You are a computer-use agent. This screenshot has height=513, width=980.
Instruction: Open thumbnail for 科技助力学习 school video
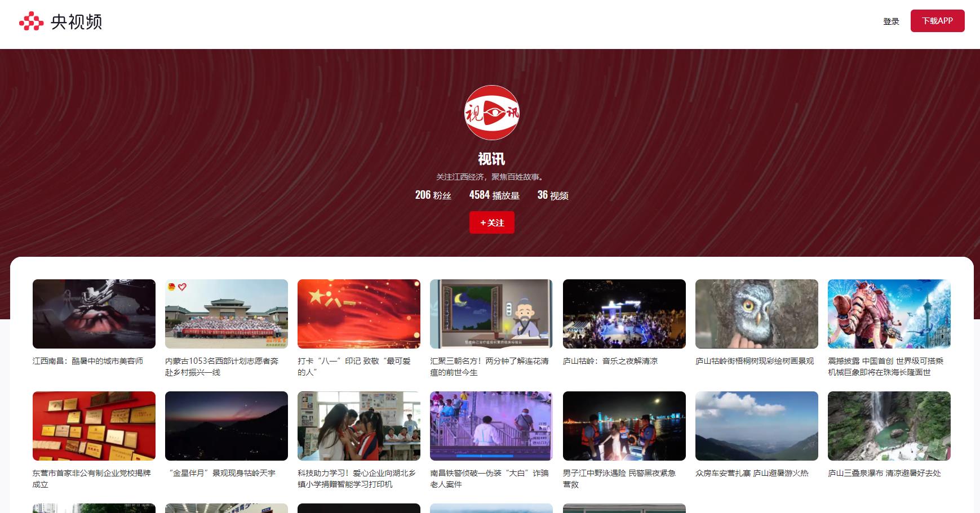[x=359, y=426]
